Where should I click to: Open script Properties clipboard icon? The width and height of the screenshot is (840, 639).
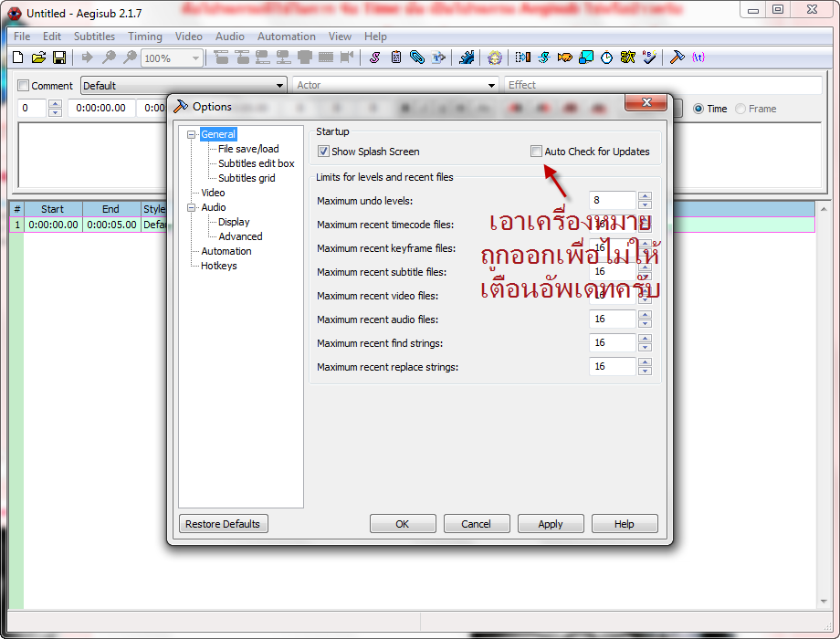[396, 58]
